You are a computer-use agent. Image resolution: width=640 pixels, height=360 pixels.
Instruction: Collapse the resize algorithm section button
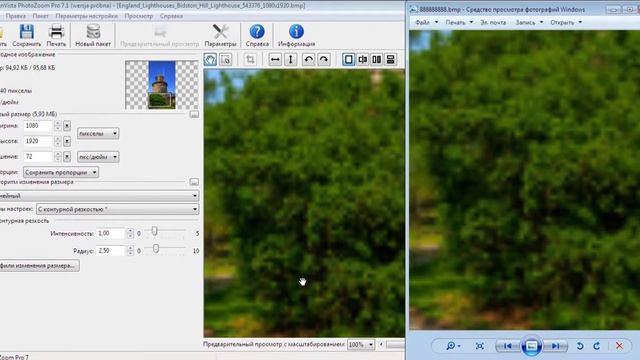tap(194, 182)
